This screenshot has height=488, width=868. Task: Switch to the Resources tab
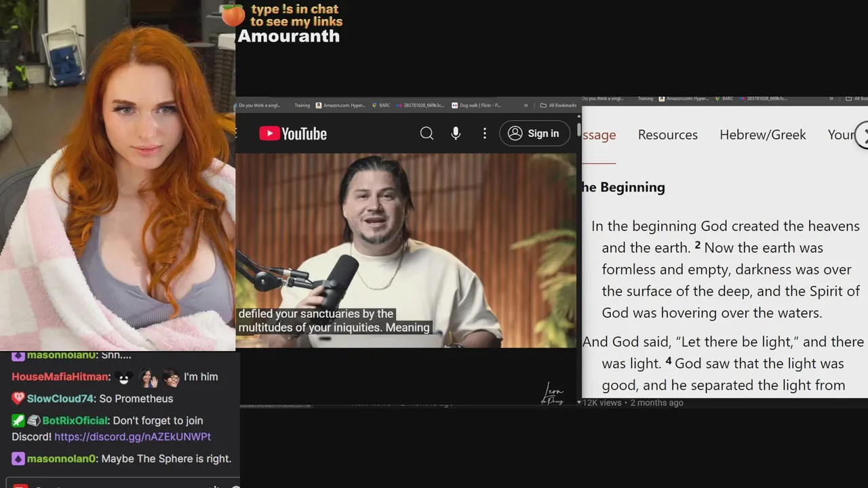(667, 135)
